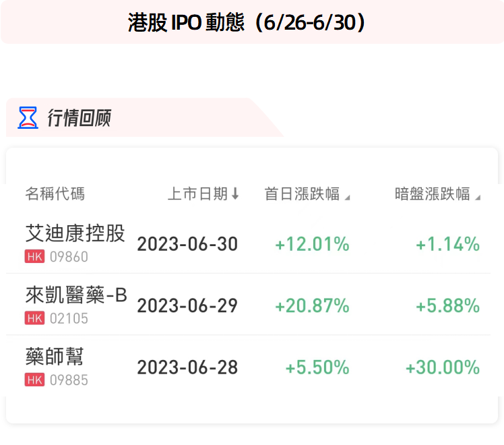Click the hourglass icon beside 行情回顾

tap(28, 117)
